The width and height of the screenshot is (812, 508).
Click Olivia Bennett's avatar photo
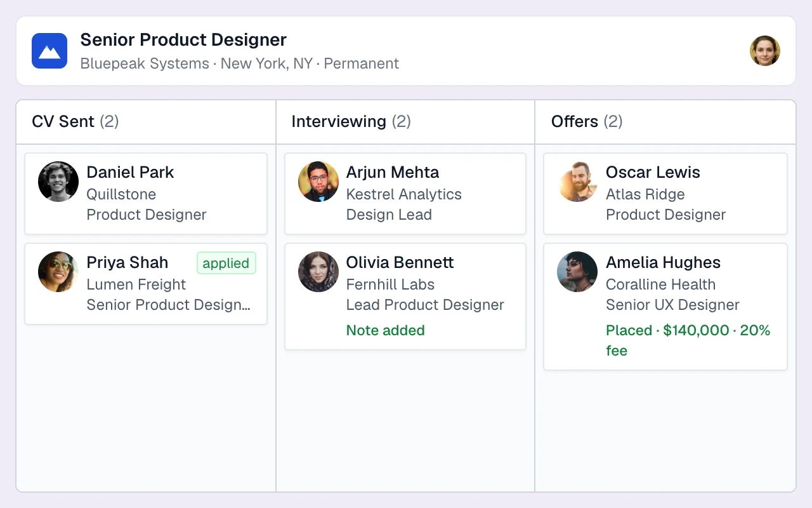point(318,272)
